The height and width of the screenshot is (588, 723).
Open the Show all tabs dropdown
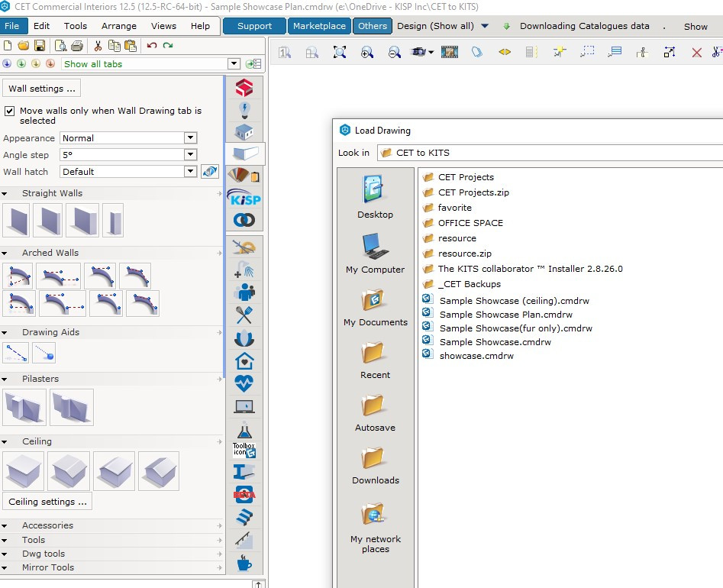(x=234, y=63)
